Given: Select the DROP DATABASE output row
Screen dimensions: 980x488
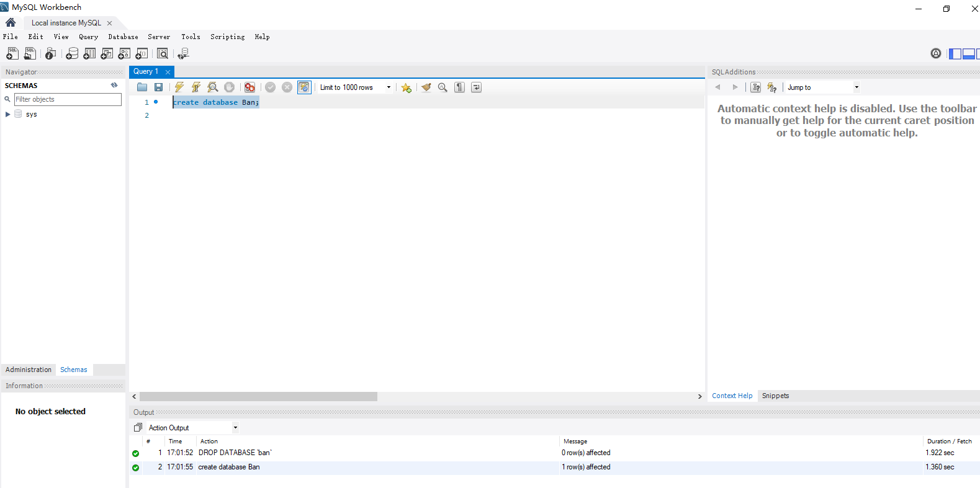Looking at the screenshot, I should (x=554, y=453).
